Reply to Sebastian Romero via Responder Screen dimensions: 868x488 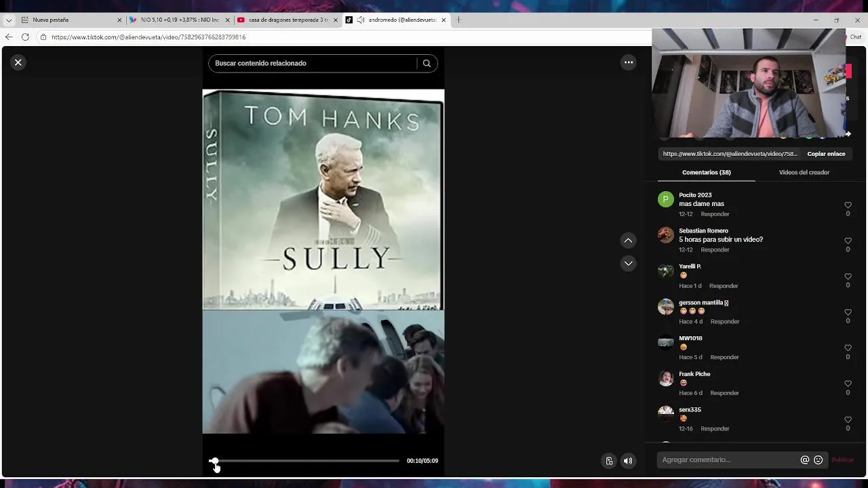coord(715,250)
